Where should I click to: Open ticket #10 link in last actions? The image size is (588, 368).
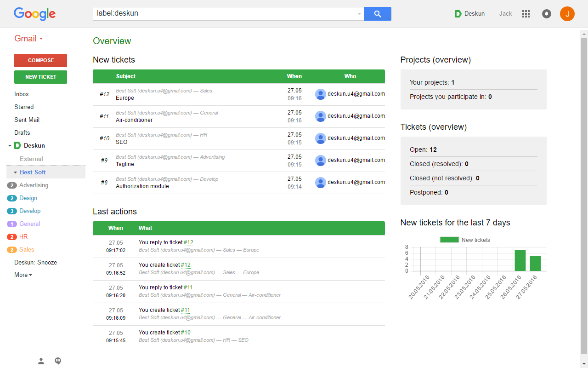pos(186,333)
